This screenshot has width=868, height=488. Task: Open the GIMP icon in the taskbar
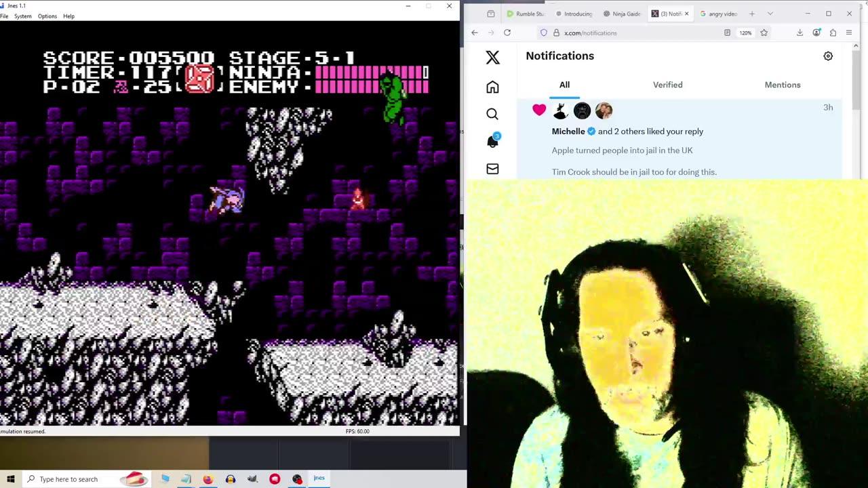click(252, 479)
